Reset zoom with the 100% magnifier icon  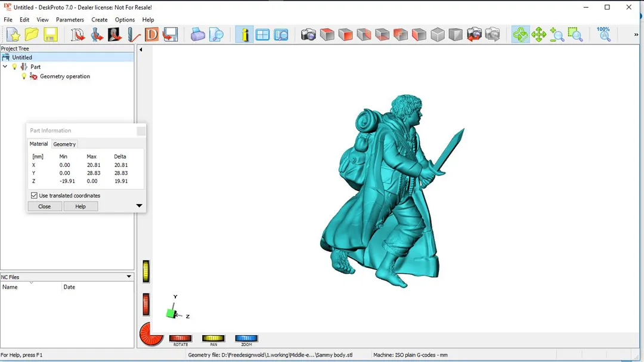click(603, 35)
